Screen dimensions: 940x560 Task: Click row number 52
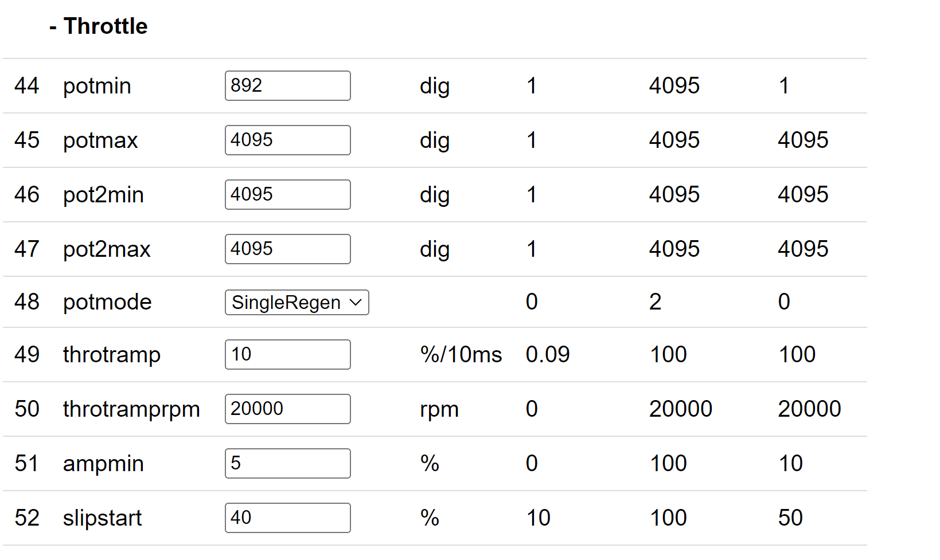27,518
